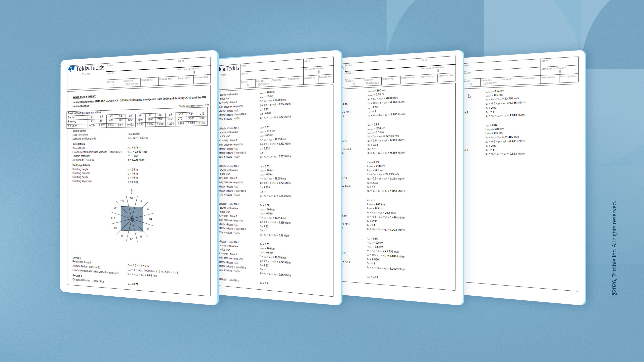Click revision number 1 under Start page no./Revision

[x=194, y=72]
